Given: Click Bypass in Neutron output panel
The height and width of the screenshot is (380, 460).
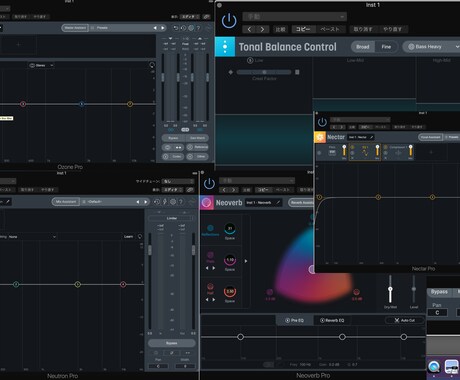Looking at the screenshot, I should [x=171, y=343].
